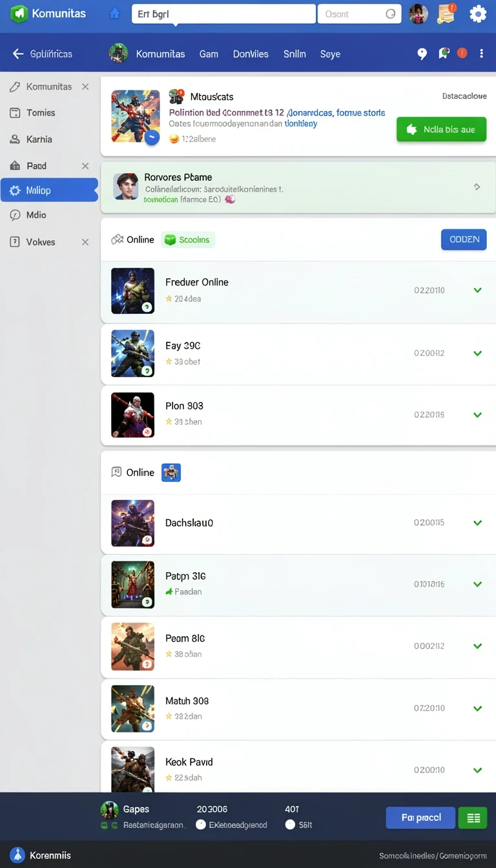Open the Freduer Online game thumbnail
This screenshot has width=496, height=868.
point(133,291)
